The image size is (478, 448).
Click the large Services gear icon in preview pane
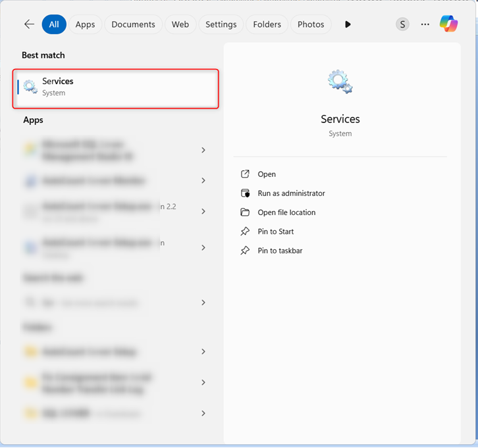click(340, 82)
